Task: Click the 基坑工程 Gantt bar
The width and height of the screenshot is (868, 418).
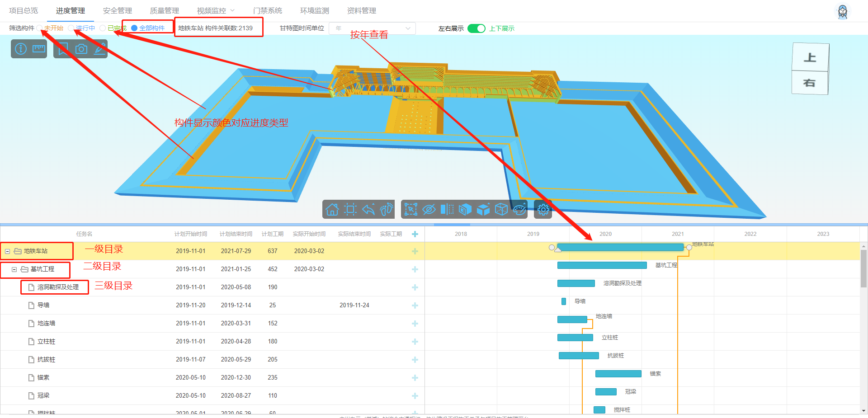Action: (x=602, y=265)
